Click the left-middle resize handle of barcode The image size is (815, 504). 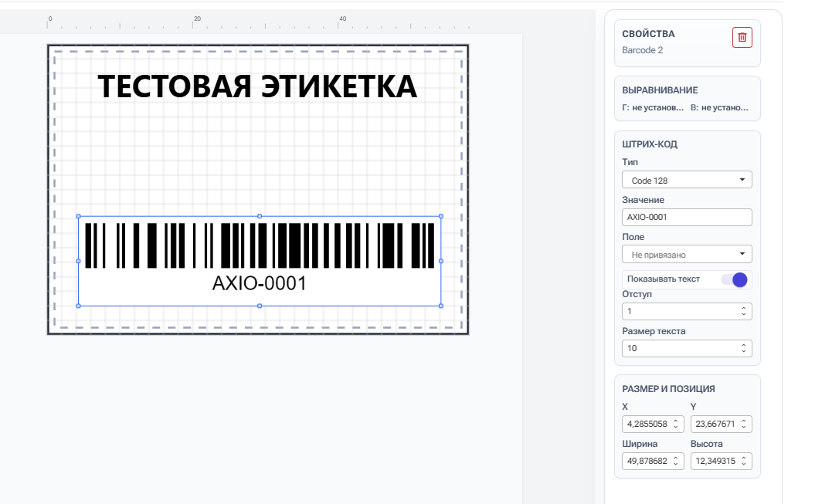coord(79,261)
